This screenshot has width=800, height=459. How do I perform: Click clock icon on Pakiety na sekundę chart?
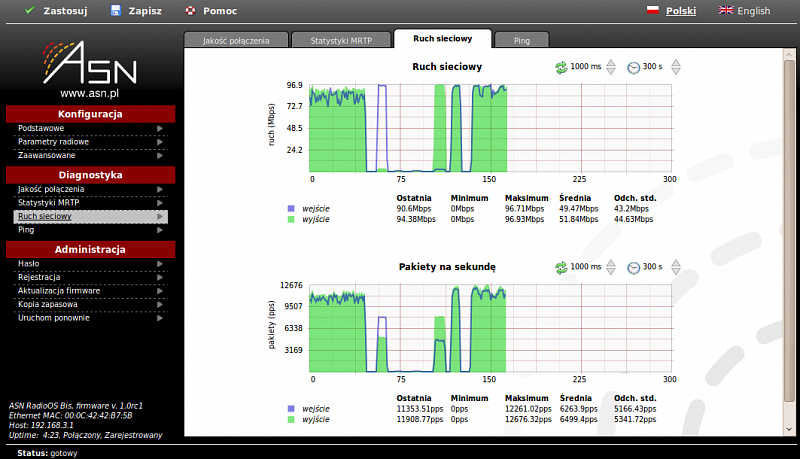tap(633, 267)
